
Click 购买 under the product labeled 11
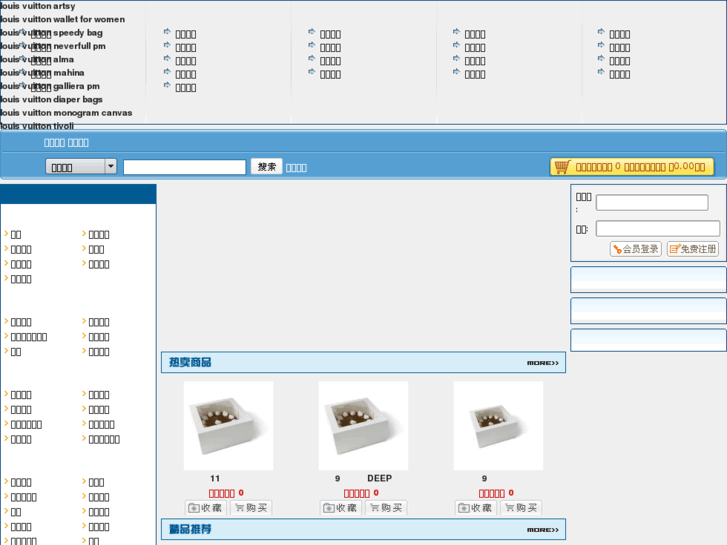point(251,508)
